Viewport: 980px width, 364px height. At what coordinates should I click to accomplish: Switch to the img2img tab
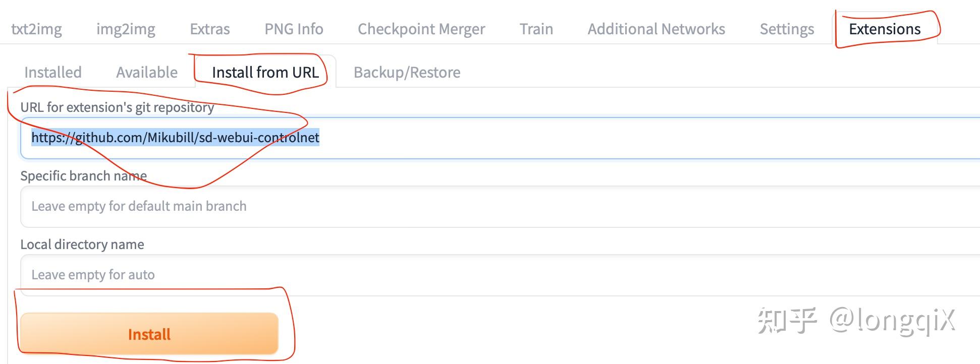(x=126, y=29)
